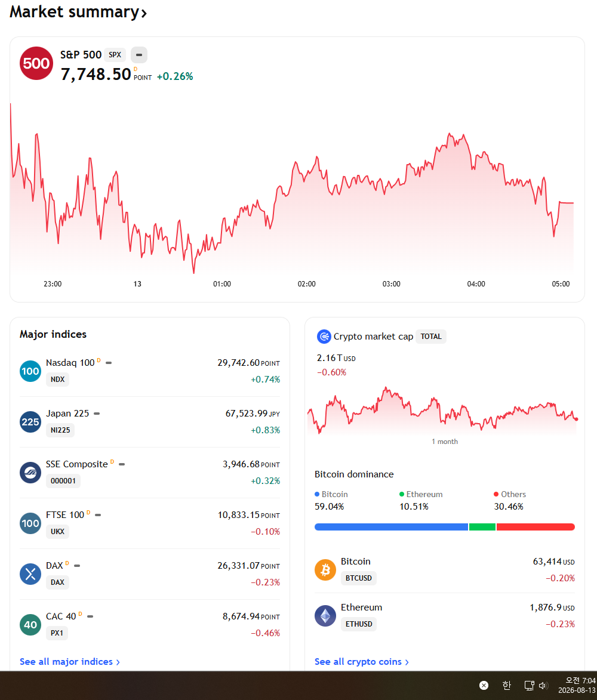Click the S&P 500 price chart
Screen dimensions: 597x700
point(292,187)
